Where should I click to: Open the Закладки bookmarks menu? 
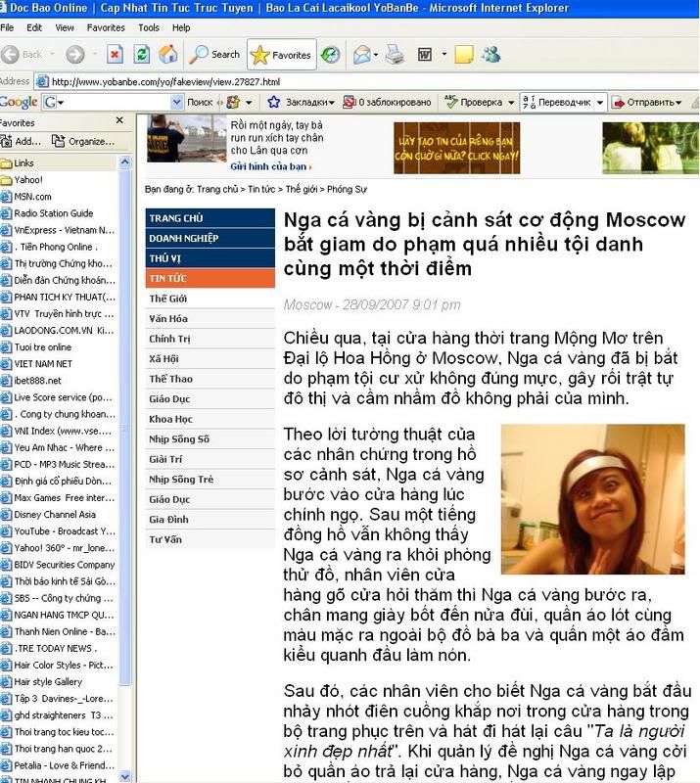click(301, 102)
